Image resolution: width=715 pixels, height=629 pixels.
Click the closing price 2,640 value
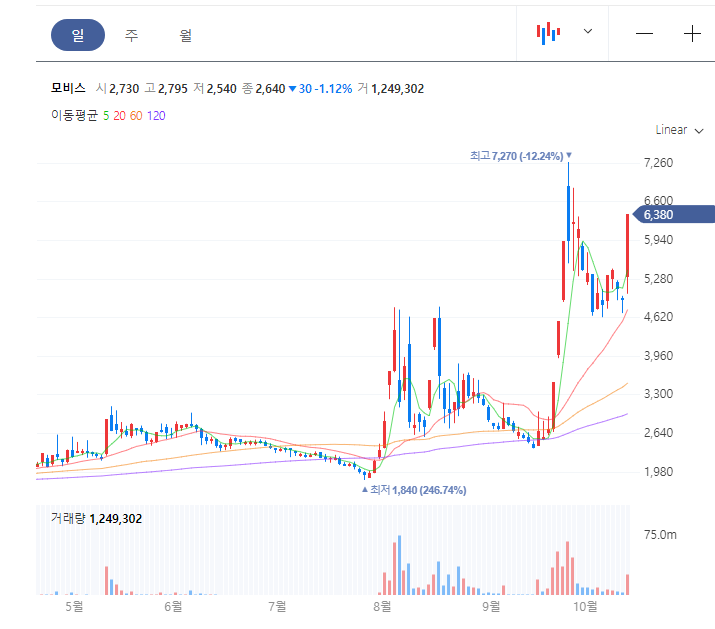pyautogui.click(x=270, y=88)
